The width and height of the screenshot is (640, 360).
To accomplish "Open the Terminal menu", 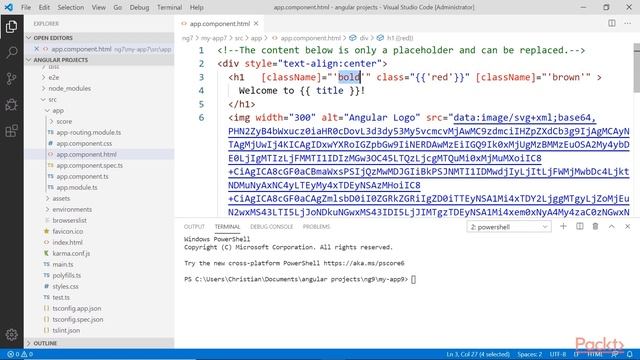I will point(169,7).
